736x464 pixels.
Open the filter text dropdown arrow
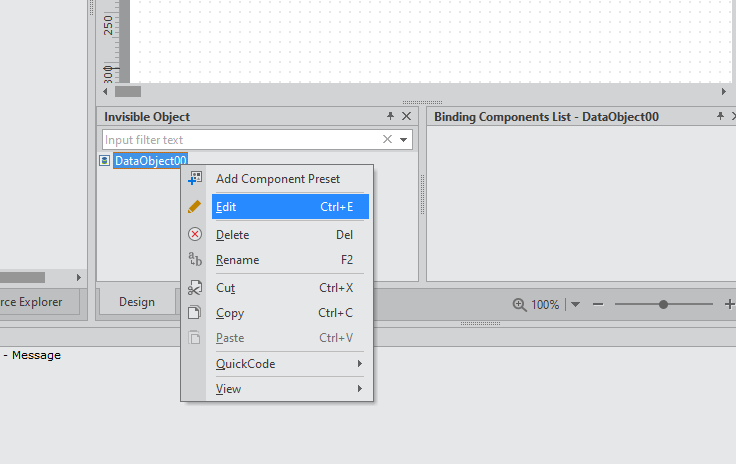point(403,140)
